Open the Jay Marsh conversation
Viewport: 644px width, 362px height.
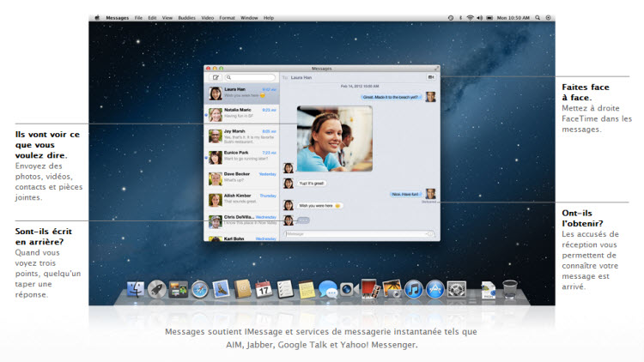[x=241, y=136]
